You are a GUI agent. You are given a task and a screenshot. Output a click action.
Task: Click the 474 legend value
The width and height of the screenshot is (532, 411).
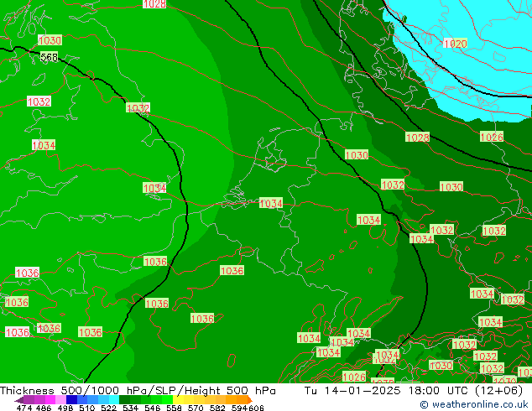click(x=24, y=408)
